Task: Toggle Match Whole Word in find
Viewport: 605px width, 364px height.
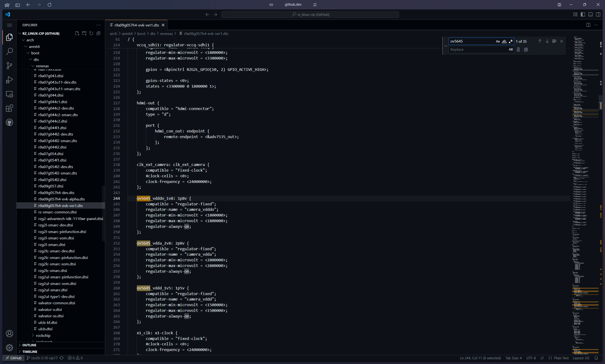Action: (504, 41)
